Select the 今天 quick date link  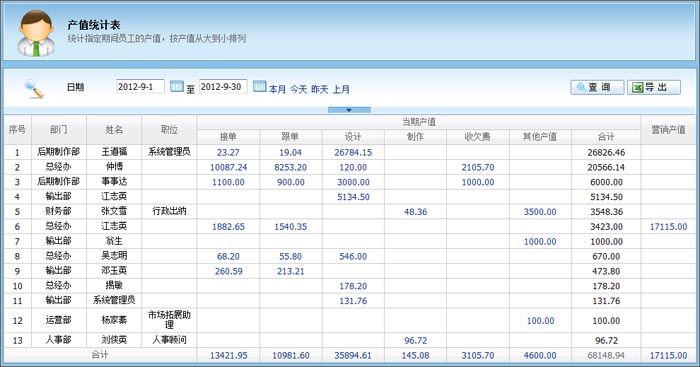[299, 89]
